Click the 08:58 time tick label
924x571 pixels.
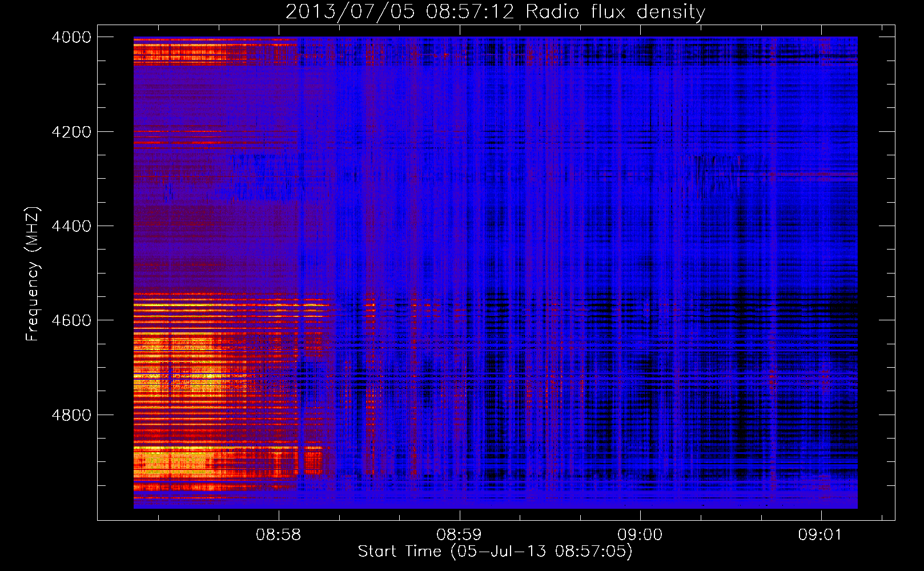[279, 534]
